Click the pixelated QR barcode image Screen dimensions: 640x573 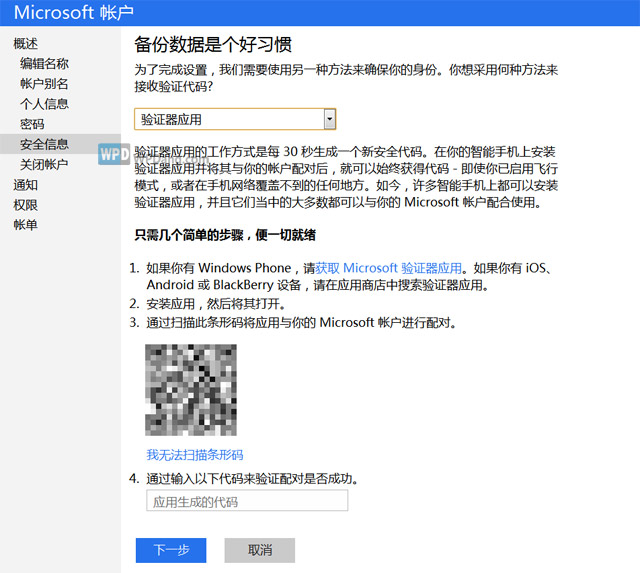[190, 390]
